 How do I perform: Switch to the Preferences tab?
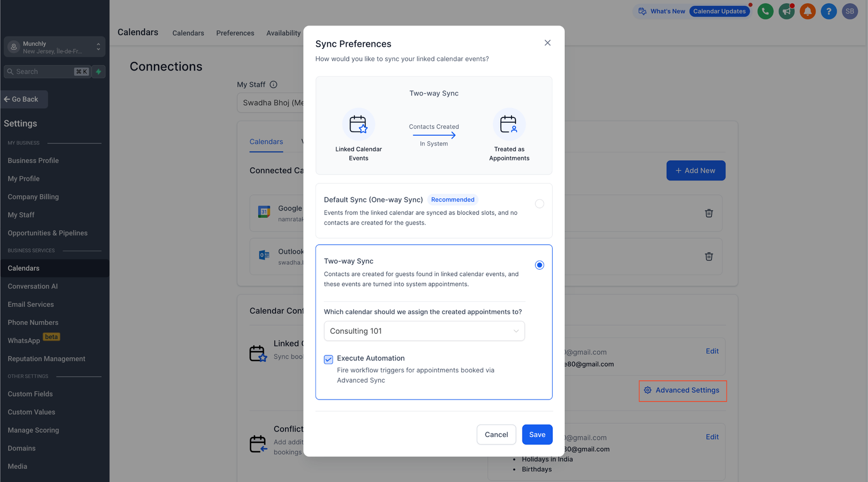click(x=235, y=33)
